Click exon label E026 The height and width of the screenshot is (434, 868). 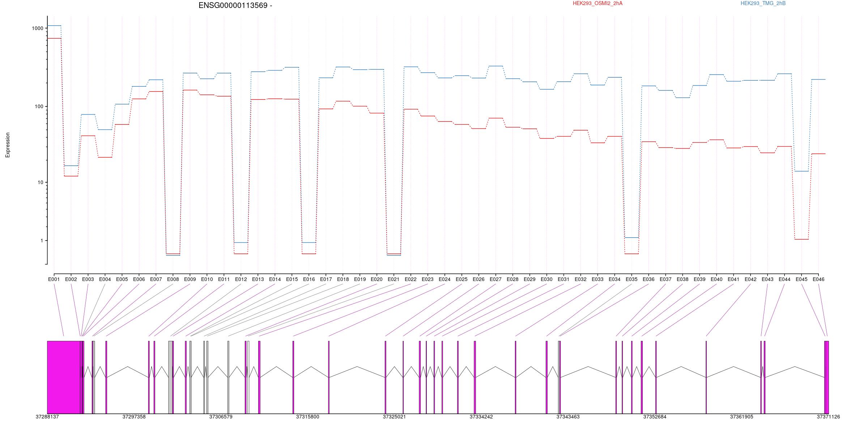tap(478, 280)
